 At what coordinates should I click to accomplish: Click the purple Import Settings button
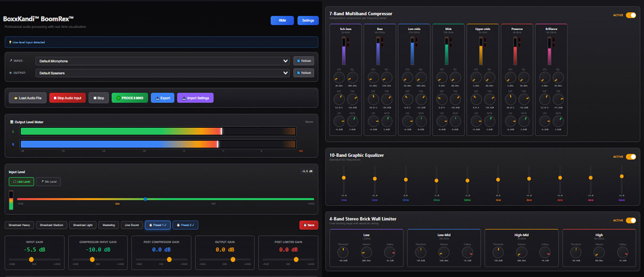[x=195, y=98]
